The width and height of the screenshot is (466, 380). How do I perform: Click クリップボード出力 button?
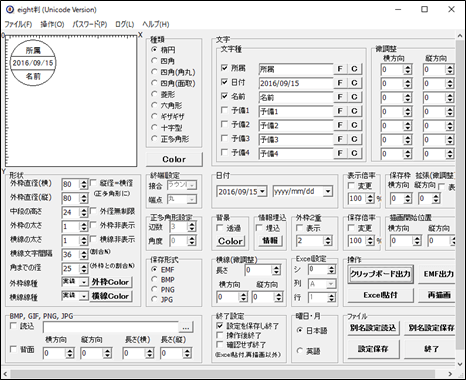point(380,274)
